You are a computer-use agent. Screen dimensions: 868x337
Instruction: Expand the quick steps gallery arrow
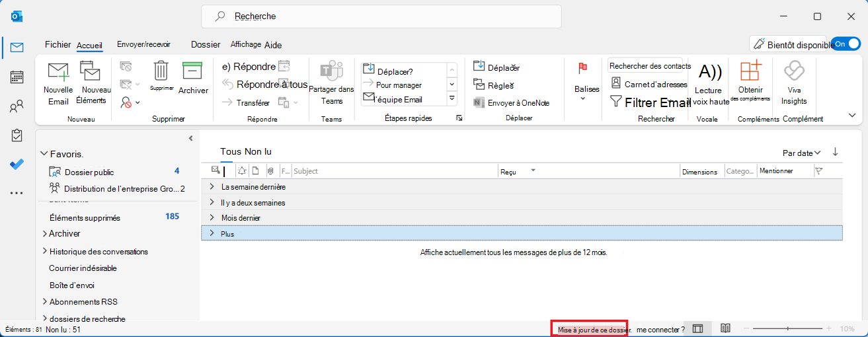point(452,98)
